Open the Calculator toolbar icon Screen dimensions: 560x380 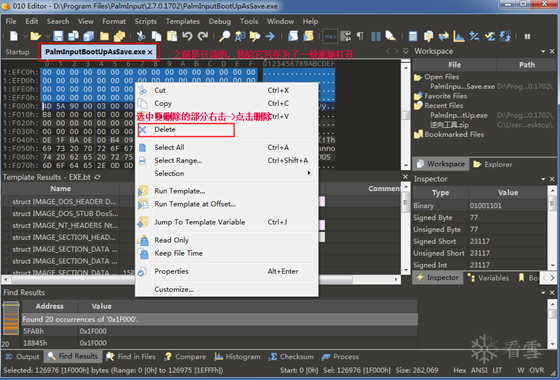413,36
